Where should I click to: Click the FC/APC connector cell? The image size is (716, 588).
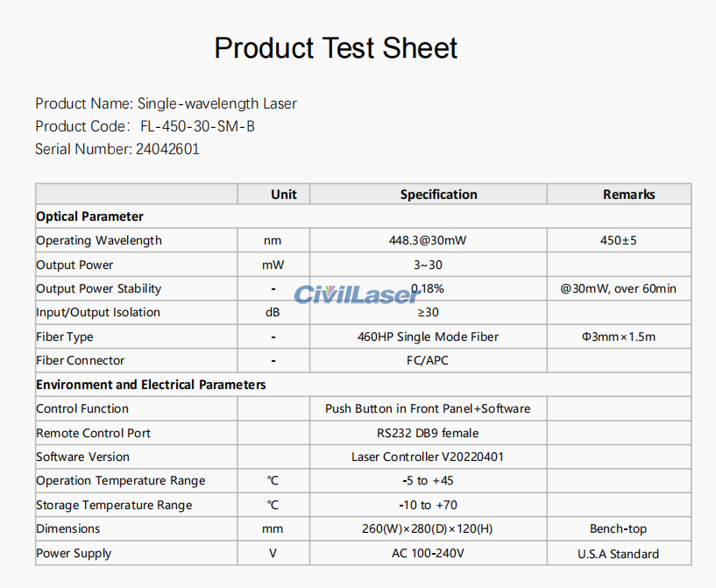click(428, 361)
